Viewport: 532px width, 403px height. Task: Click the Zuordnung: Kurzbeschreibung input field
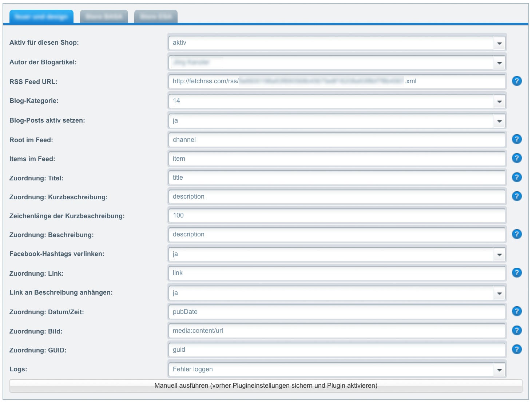click(337, 196)
